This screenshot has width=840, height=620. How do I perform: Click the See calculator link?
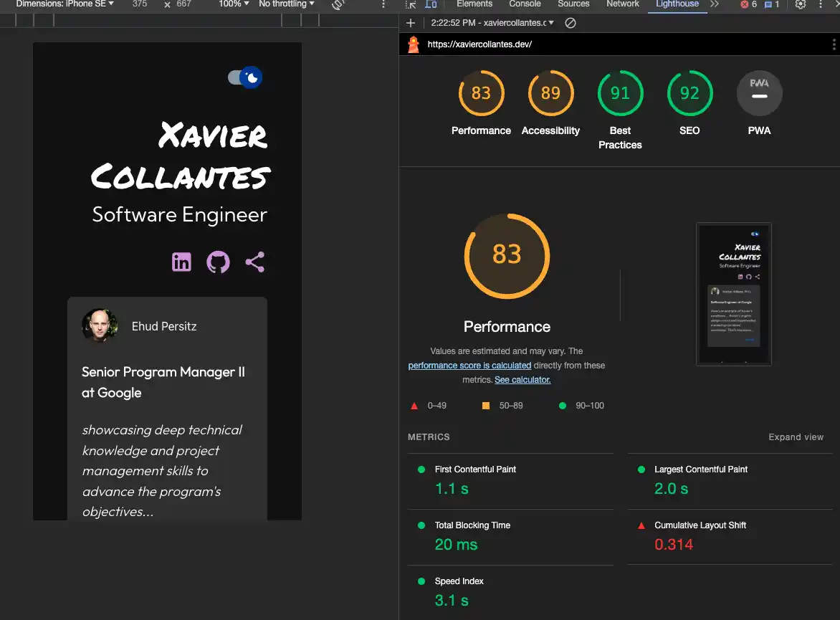coord(522,380)
